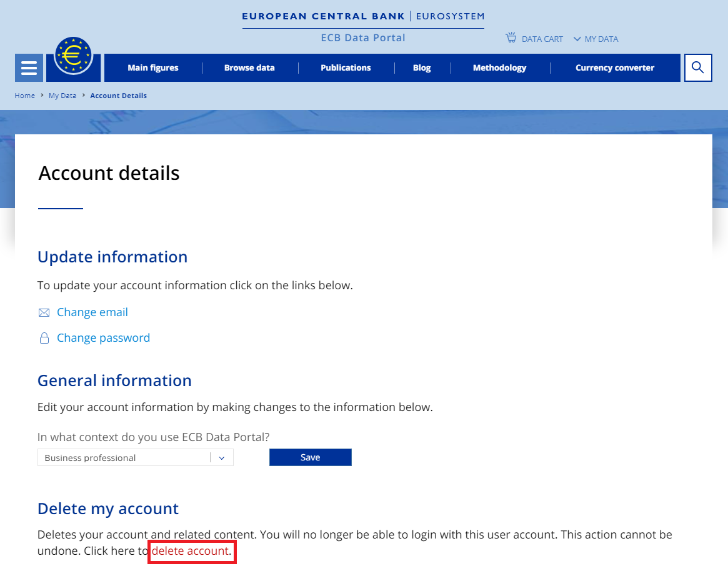Click the padlock icon beside Change password
Screen dimensions: 728x576
pyautogui.click(x=44, y=337)
